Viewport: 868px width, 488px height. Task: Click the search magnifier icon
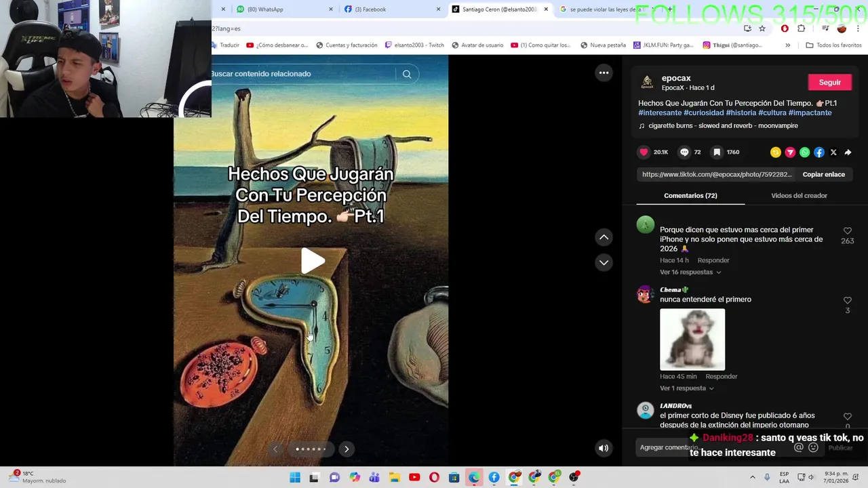click(x=407, y=74)
